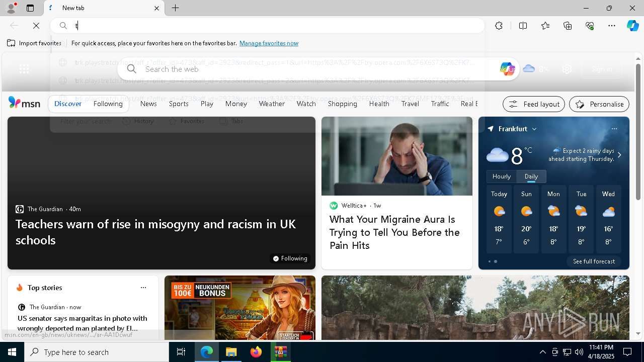Close the New tab tab
Viewport: 644px width, 362px height.
(x=156, y=8)
